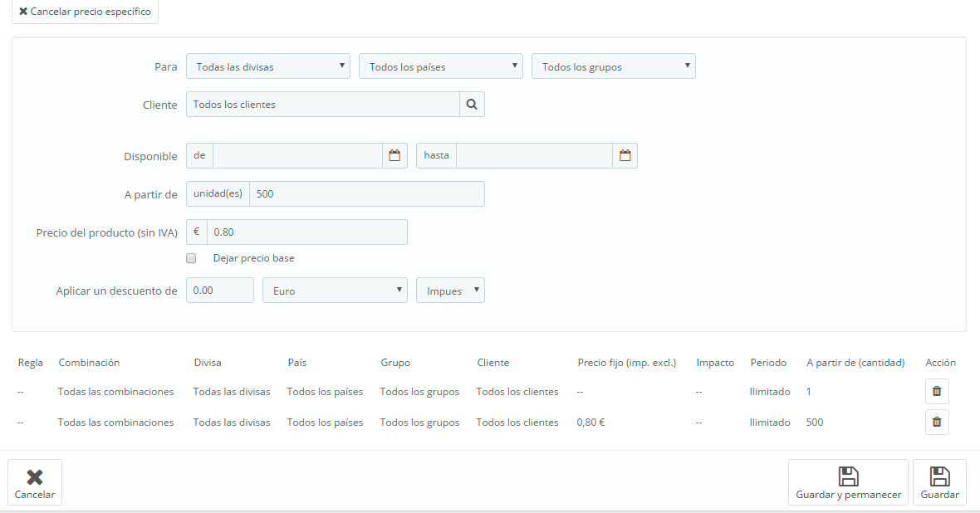Click the Cancelar button at bottom left
The width and height of the screenshot is (980, 513).
click(35, 482)
